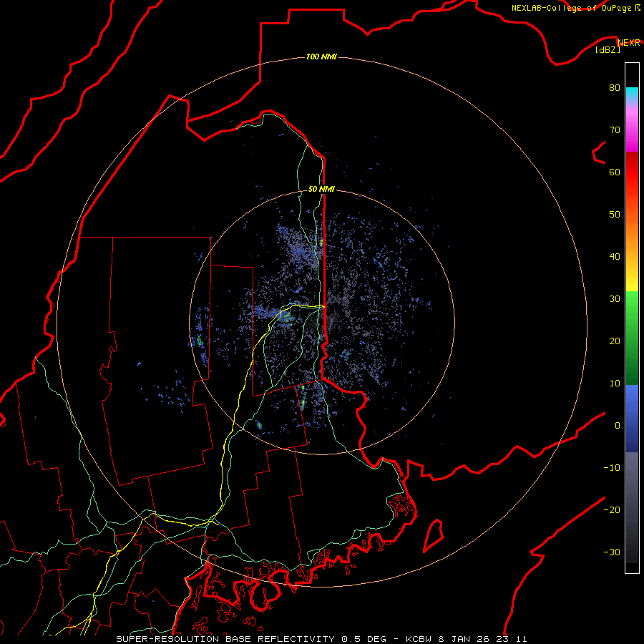This screenshot has width=644, height=644.
Task: Click the 60 value on the dBZ scale
Action: (x=615, y=172)
